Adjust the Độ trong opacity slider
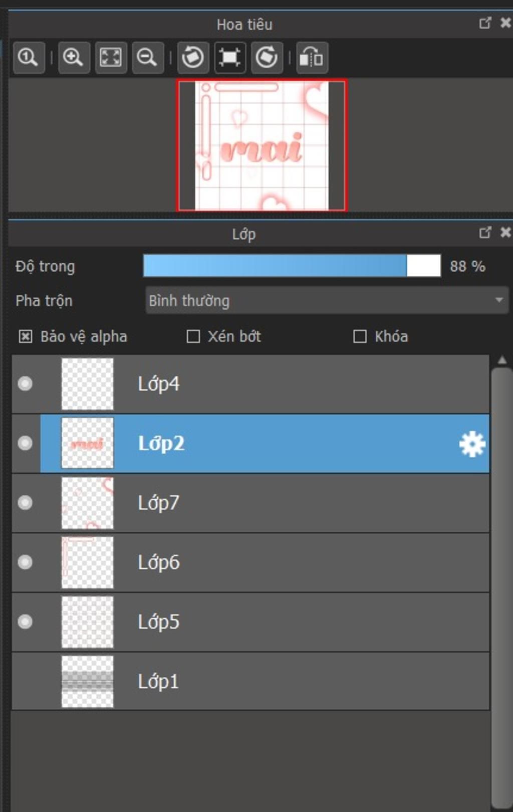The height and width of the screenshot is (812, 513). (292, 266)
